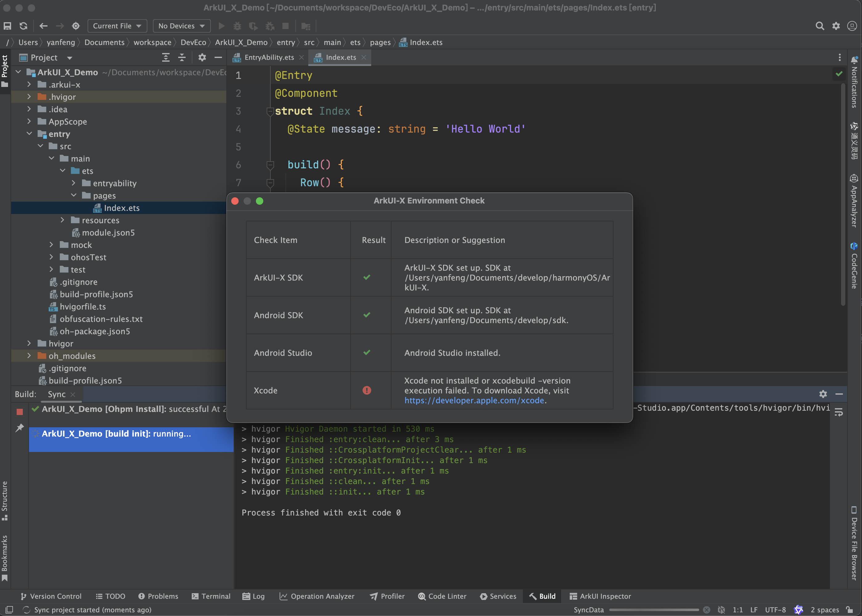
Task: Open Project panel options gear
Action: 202,58
